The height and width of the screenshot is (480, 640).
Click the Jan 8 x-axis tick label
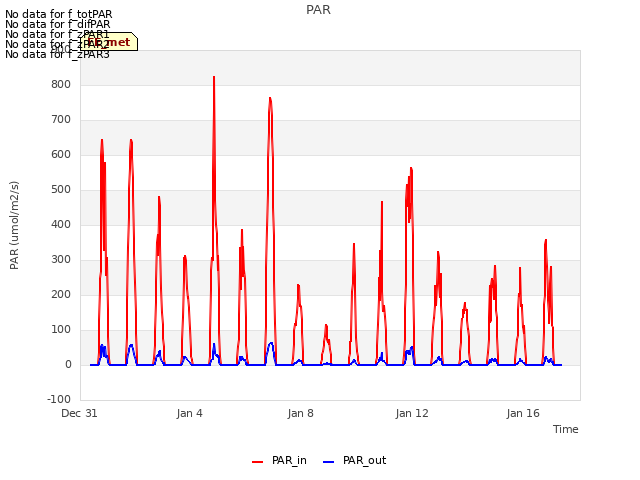point(301,413)
